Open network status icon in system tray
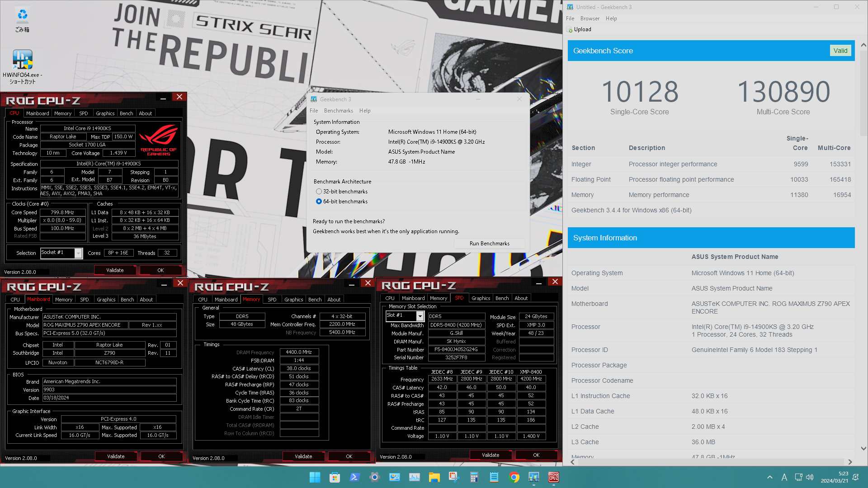 tap(798, 477)
